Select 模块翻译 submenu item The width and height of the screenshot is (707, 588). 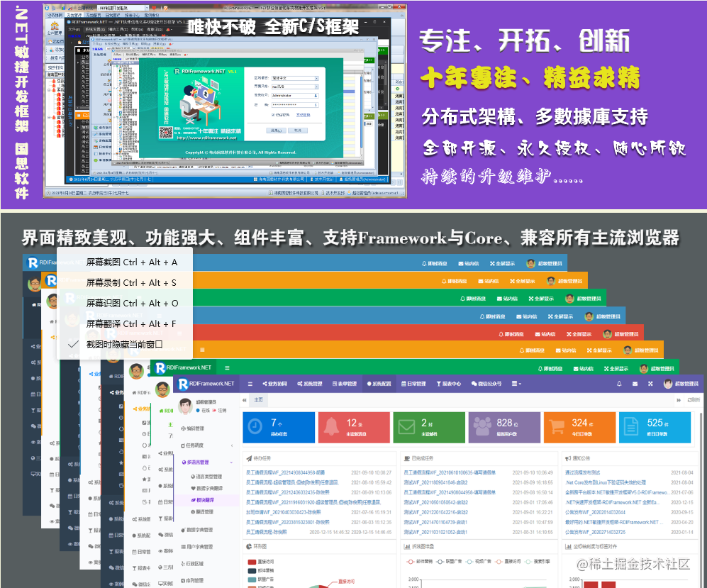coord(202,500)
